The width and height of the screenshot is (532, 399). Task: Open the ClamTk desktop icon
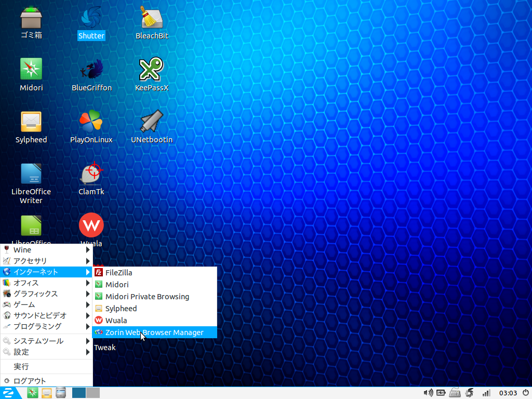click(x=91, y=179)
